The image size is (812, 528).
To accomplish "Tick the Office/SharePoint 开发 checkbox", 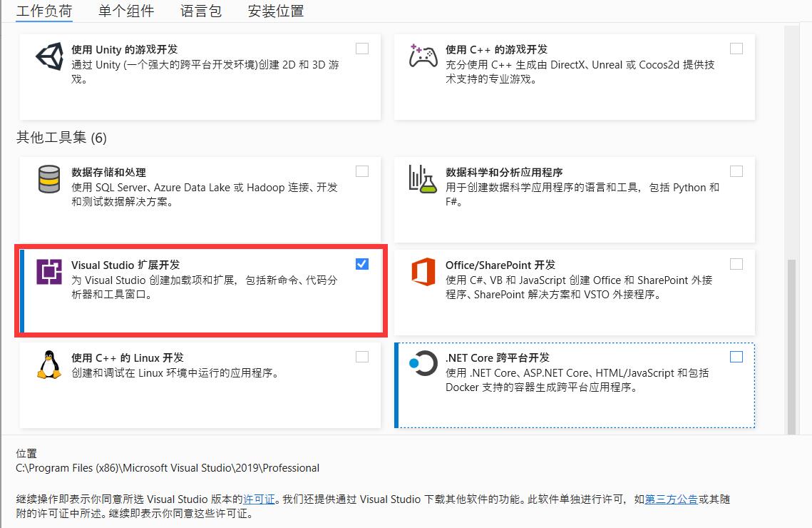I will pos(736,264).
